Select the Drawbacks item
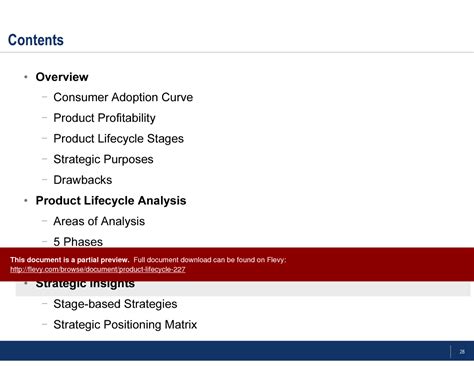474x366 pixels. point(83,180)
